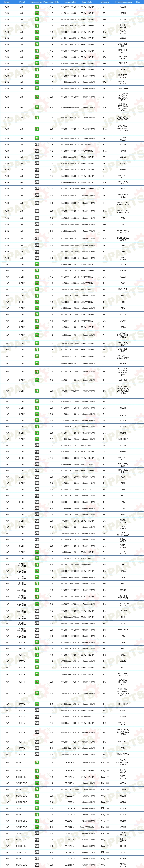Screen dimensions: 144x868
Task: Click the CXSB, CZCA engine code cell
Action: [123, 777]
